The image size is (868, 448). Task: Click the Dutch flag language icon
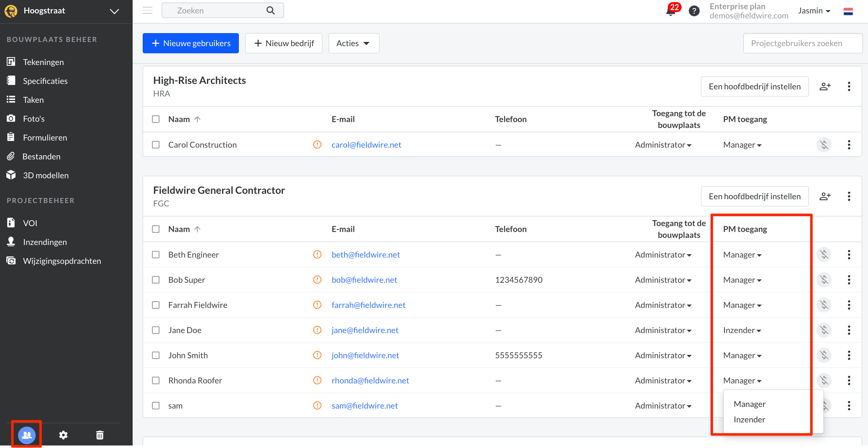point(848,11)
